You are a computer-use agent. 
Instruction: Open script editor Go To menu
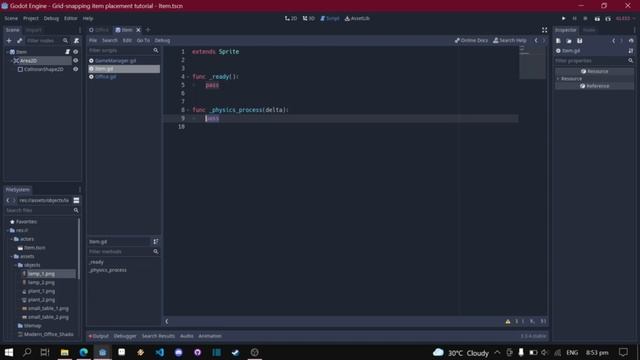point(143,40)
